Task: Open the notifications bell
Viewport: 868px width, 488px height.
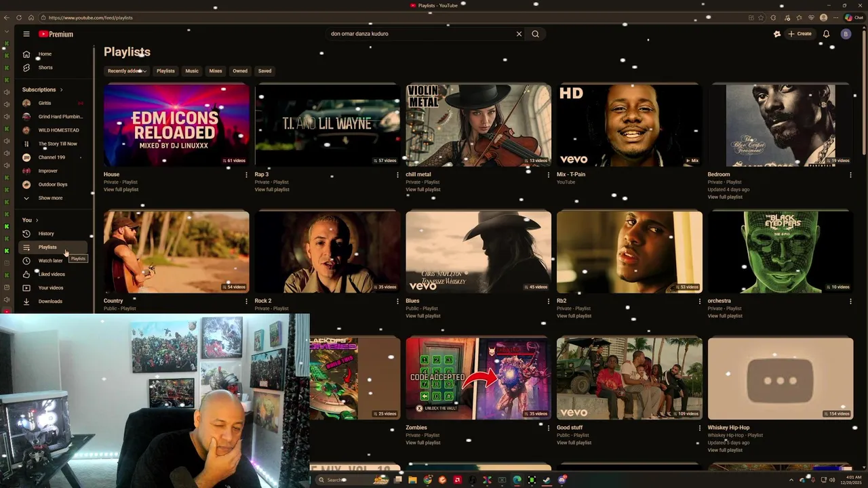Action: [x=826, y=34]
